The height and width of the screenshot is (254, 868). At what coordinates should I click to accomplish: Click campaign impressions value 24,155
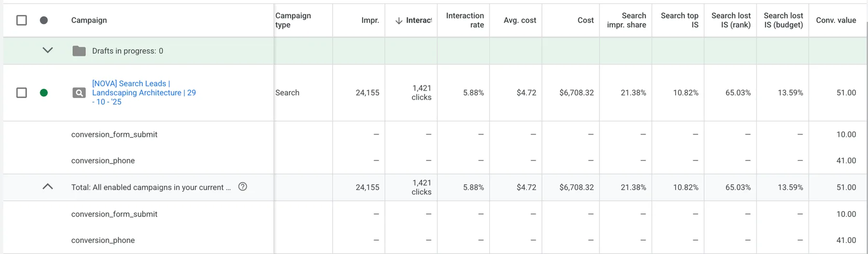[x=367, y=93]
